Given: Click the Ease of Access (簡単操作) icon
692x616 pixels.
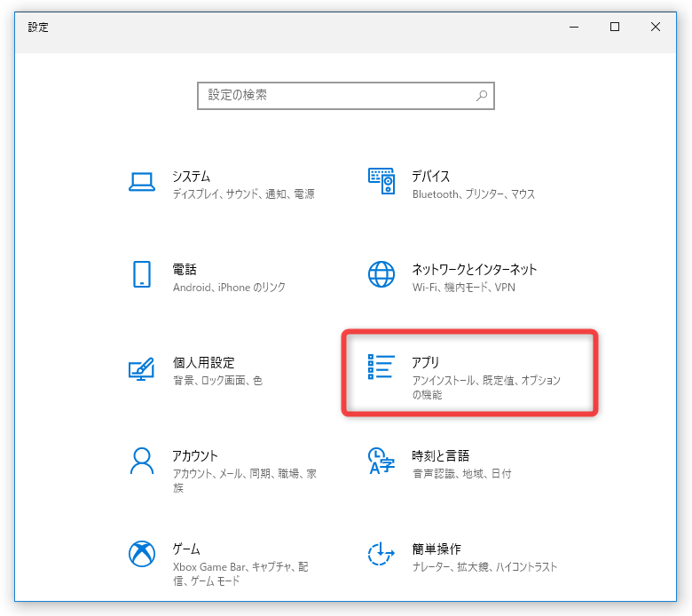Looking at the screenshot, I should [x=381, y=554].
